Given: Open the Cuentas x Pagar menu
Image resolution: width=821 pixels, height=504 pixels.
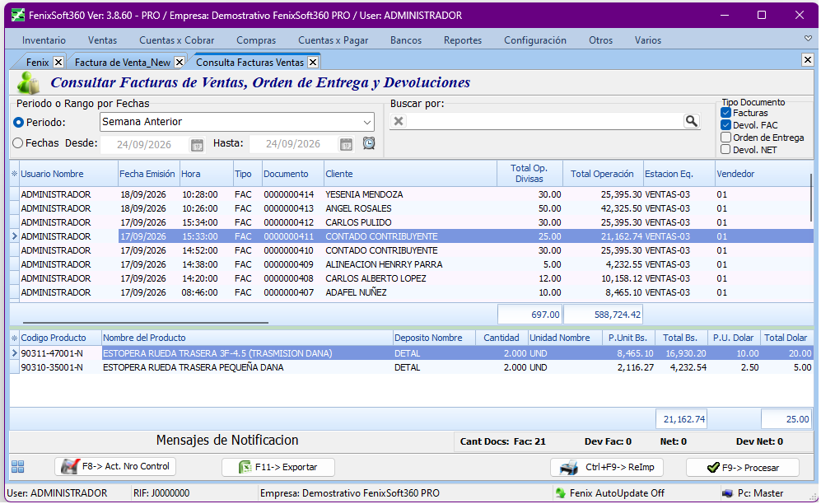Looking at the screenshot, I should pyautogui.click(x=333, y=40).
